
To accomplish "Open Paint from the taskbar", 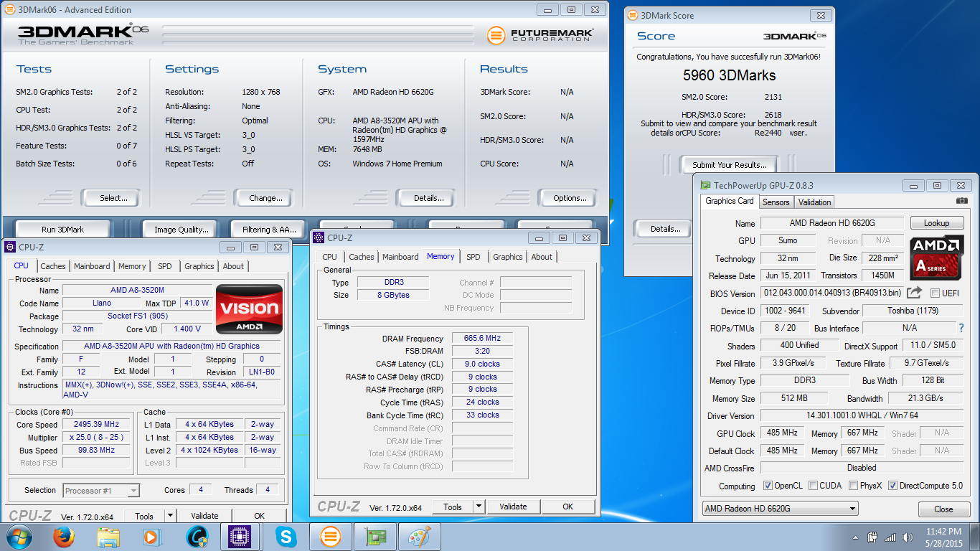I will pos(419,537).
